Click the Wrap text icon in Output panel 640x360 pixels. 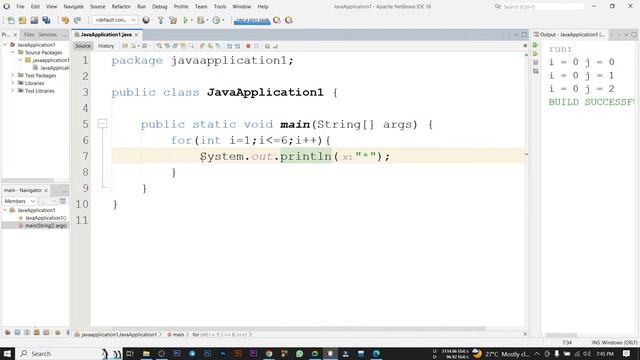coord(536,71)
